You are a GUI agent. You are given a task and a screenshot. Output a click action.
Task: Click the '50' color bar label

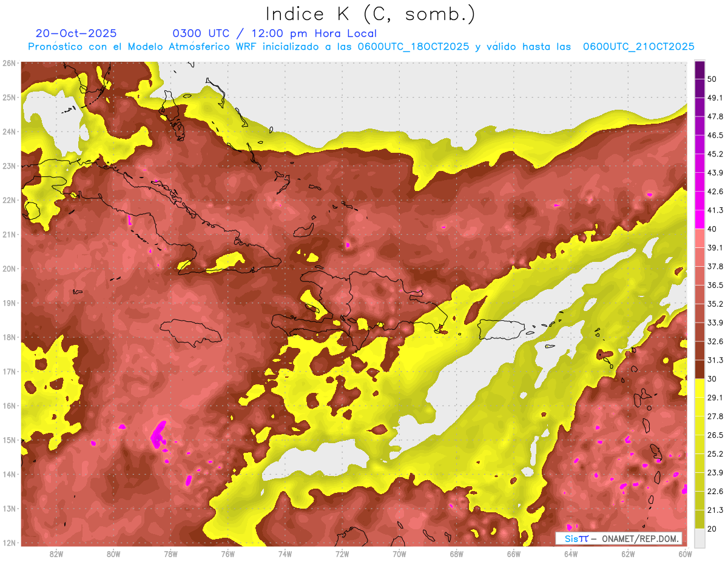pyautogui.click(x=712, y=79)
